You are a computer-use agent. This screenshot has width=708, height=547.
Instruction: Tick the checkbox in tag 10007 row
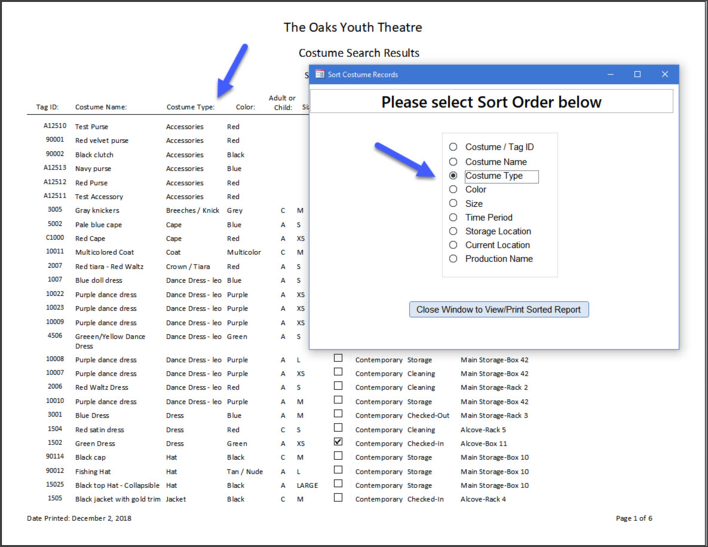pyautogui.click(x=338, y=372)
